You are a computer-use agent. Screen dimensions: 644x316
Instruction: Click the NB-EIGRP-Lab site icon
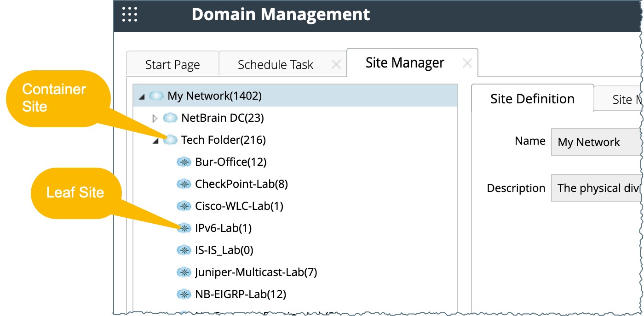(x=184, y=294)
